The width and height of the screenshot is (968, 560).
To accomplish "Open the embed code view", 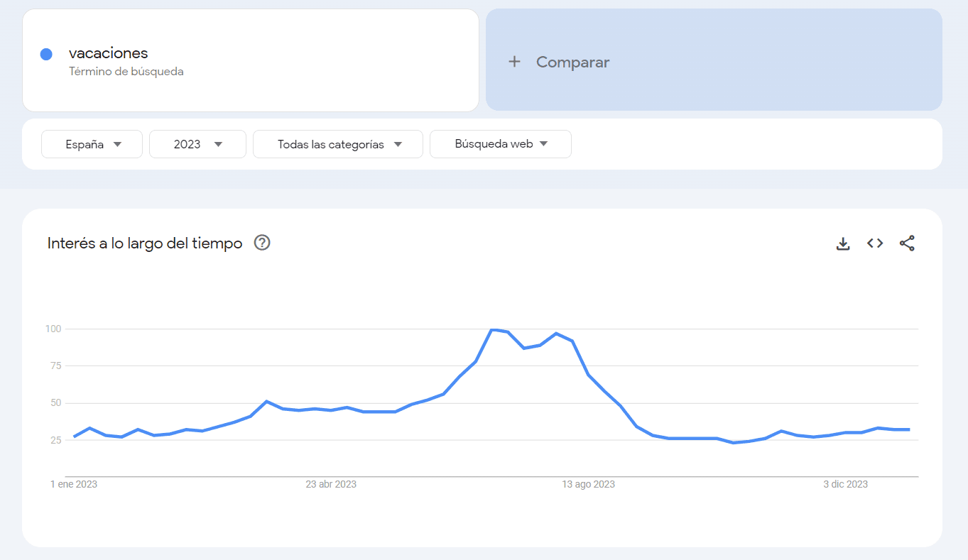I will coord(874,243).
